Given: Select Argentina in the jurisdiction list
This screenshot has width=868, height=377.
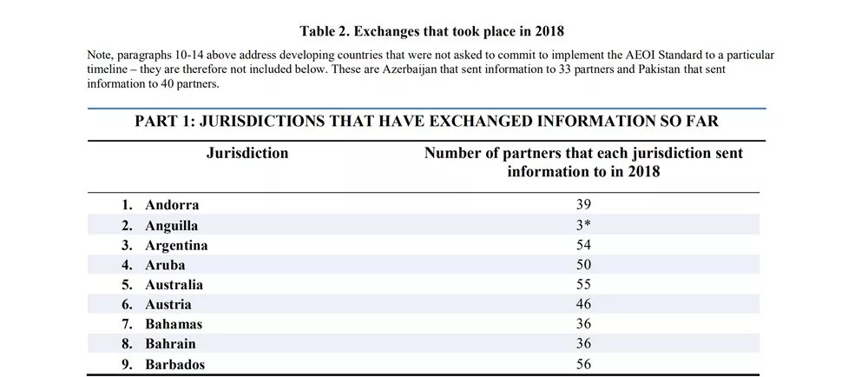Looking at the screenshot, I should coord(176,245).
